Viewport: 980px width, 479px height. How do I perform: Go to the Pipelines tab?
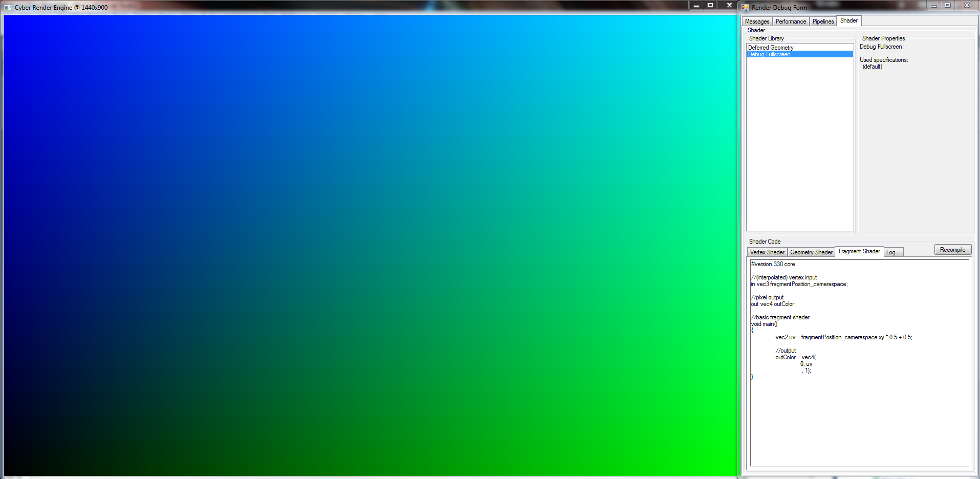coord(823,21)
